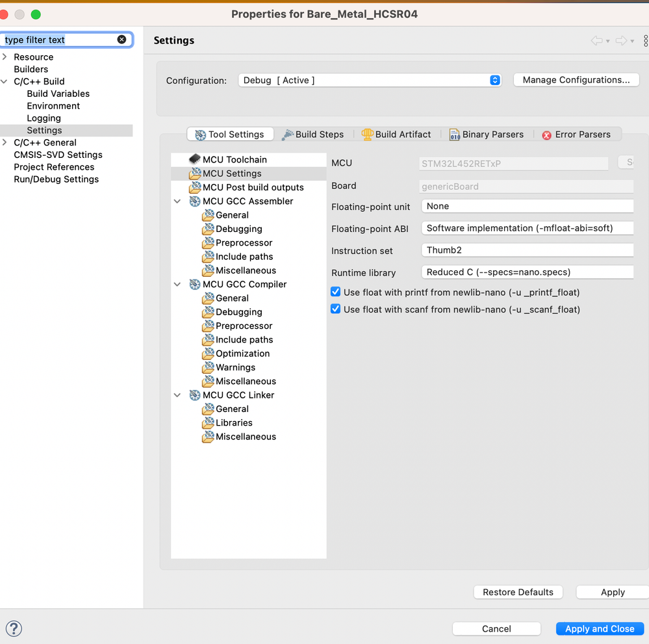Click the Compiler Debugging icon
Screen dimensions: 649x644
pos(208,312)
